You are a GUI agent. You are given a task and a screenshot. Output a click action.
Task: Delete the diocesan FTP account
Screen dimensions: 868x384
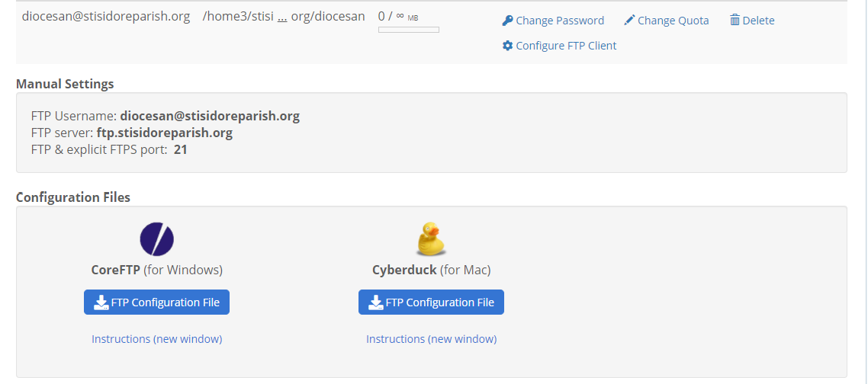tap(757, 21)
